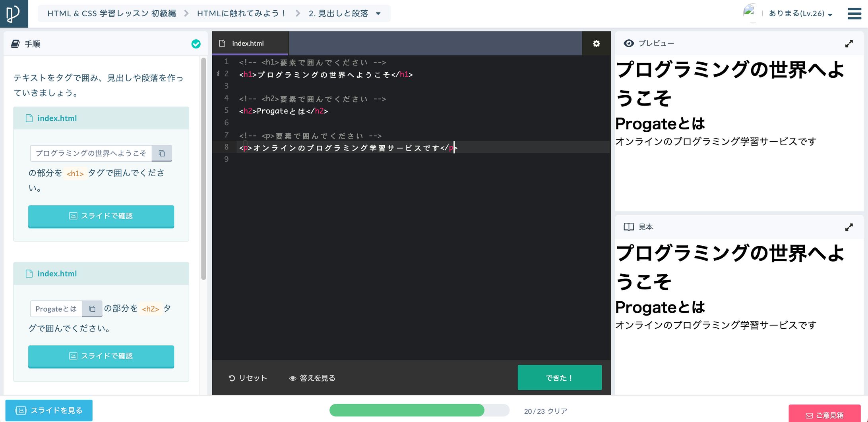Viewport: 868px width, 422px height.
Task: Click the Progate logo icon
Action: pos(13,13)
